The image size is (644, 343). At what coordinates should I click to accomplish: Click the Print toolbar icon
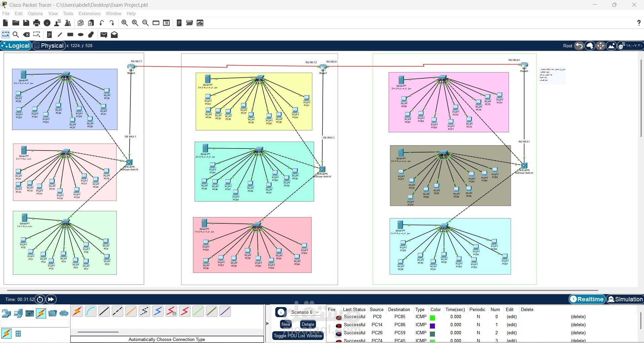click(37, 23)
